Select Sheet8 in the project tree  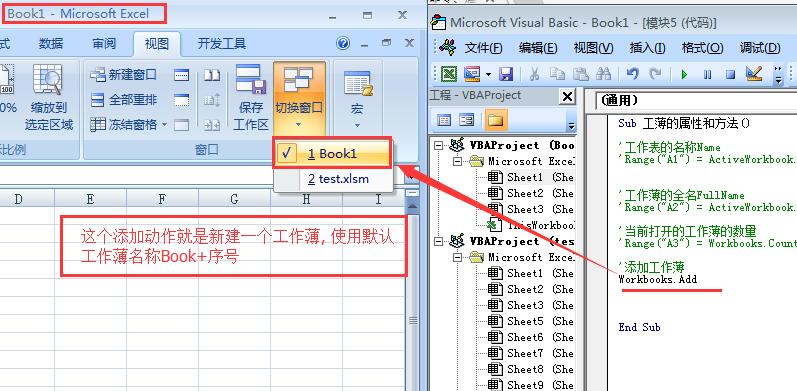530,369
